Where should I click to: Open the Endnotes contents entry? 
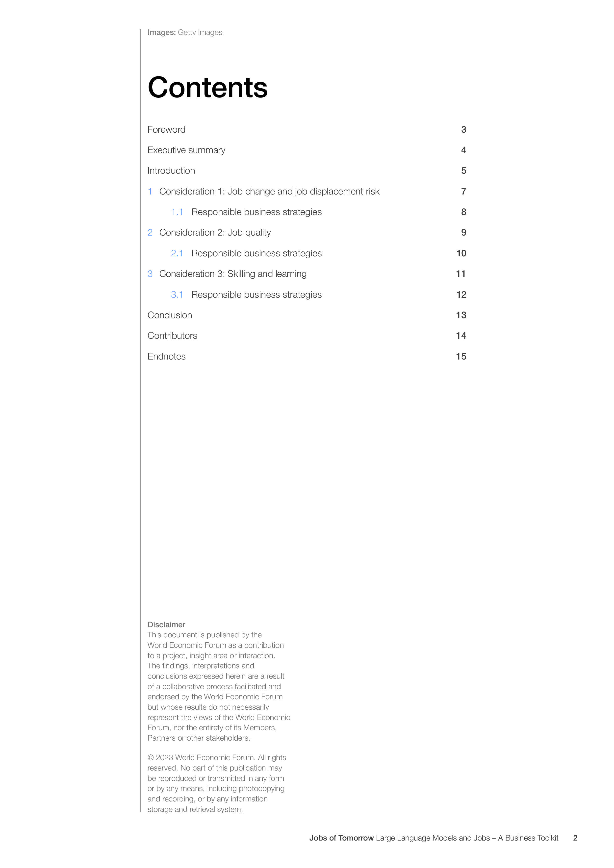tap(166, 357)
